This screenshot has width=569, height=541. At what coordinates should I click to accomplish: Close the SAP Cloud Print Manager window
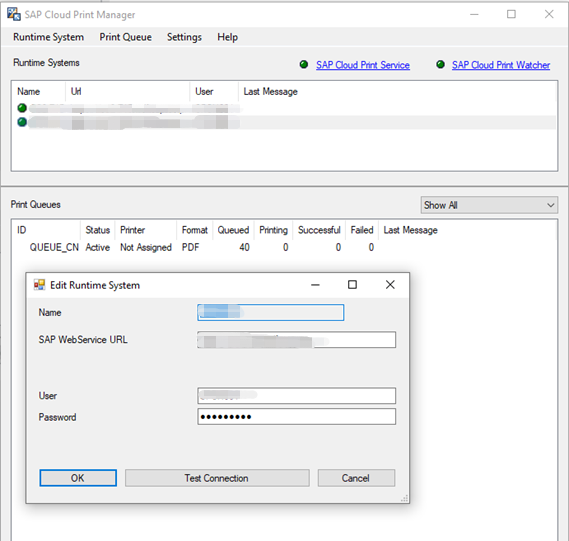point(549,14)
